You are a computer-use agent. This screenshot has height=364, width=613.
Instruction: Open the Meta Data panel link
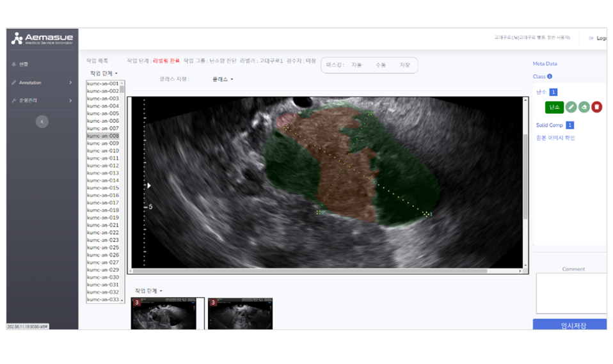click(x=545, y=64)
